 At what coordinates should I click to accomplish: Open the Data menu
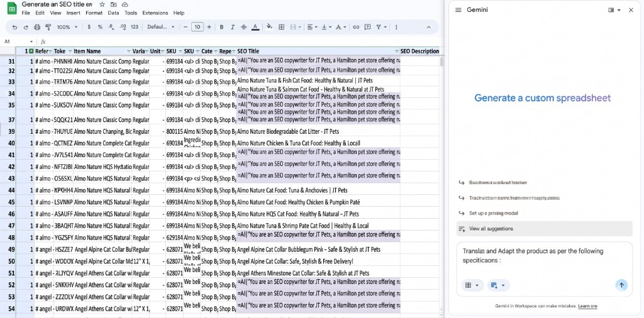(x=113, y=13)
